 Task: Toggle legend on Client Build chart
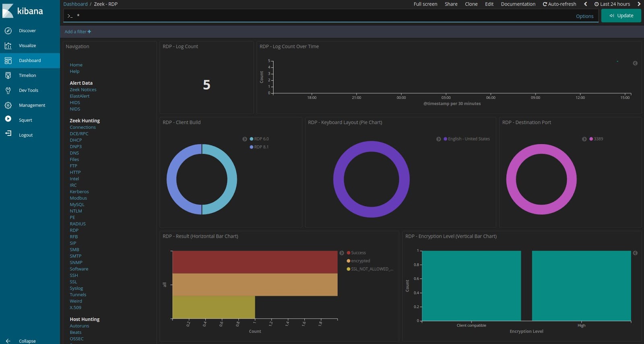(x=245, y=139)
